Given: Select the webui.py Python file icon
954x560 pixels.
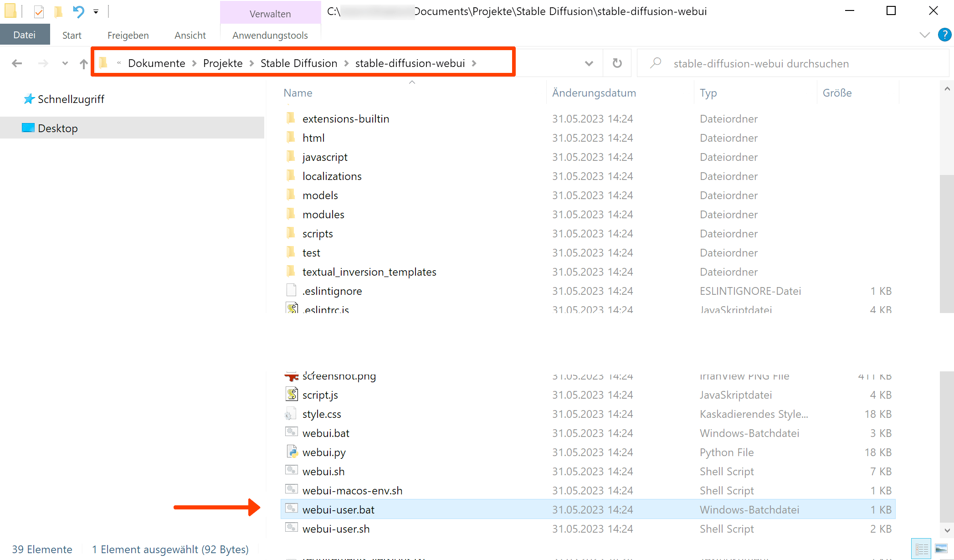Looking at the screenshot, I should 292,451.
